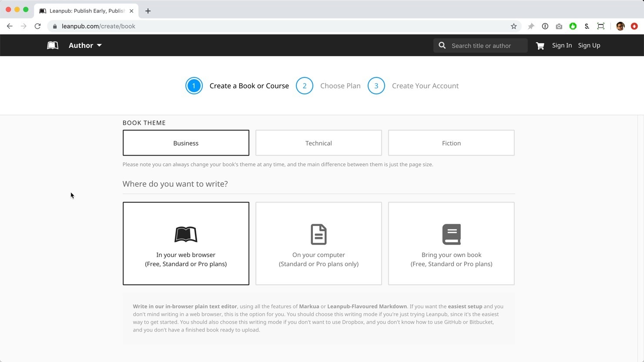
Task: Expand the Author dropdown menu
Action: (x=85, y=45)
